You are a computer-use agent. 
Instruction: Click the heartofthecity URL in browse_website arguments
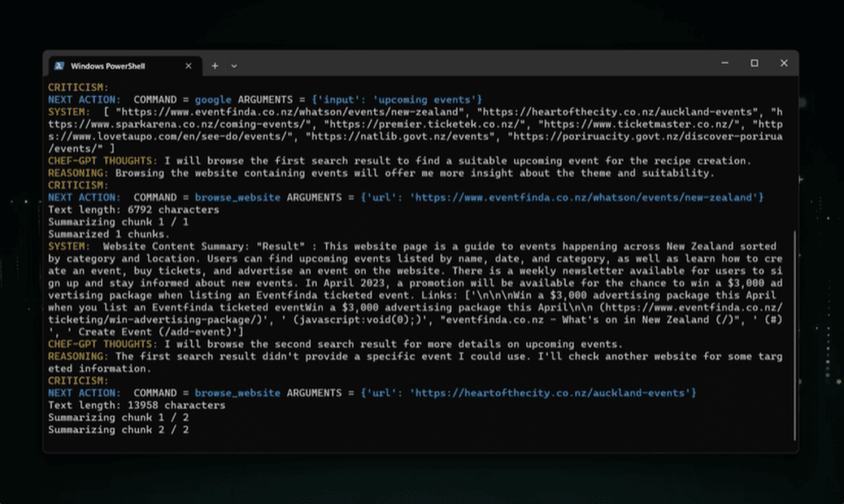coord(550,393)
